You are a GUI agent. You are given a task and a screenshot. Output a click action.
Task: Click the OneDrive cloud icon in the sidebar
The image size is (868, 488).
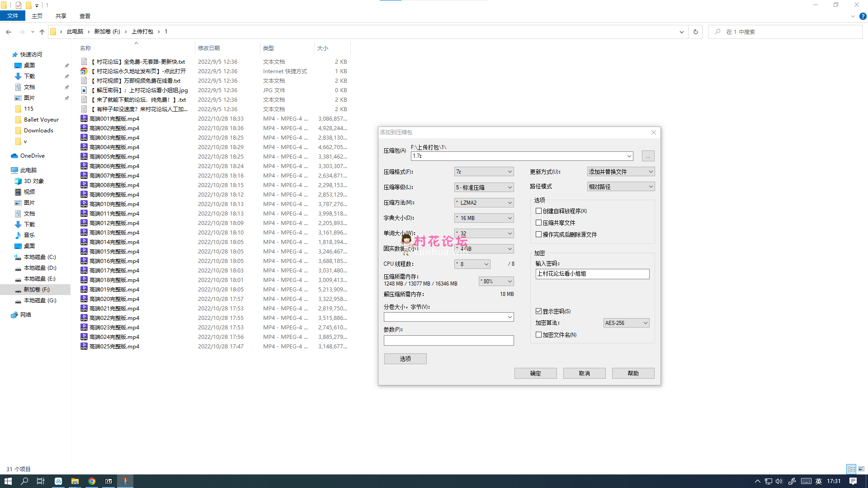(14, 156)
